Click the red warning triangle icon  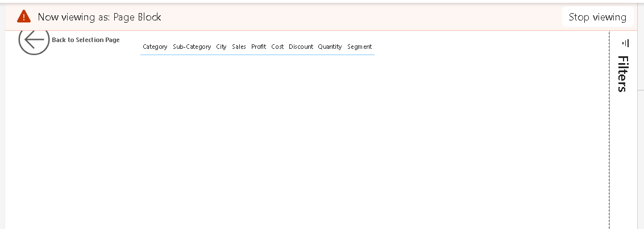click(x=24, y=17)
